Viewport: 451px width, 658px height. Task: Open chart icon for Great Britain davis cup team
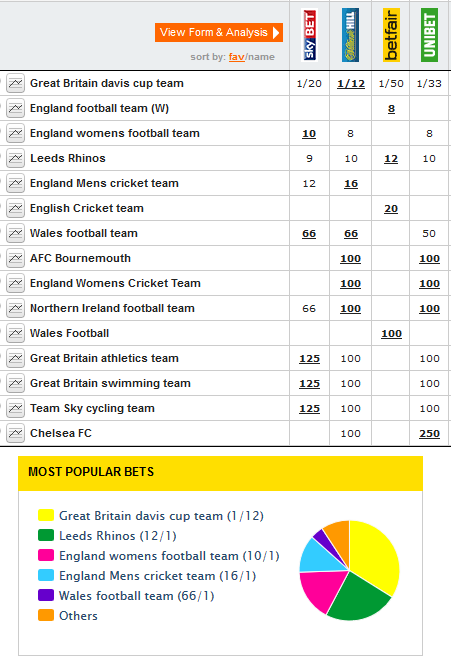tap(16, 83)
